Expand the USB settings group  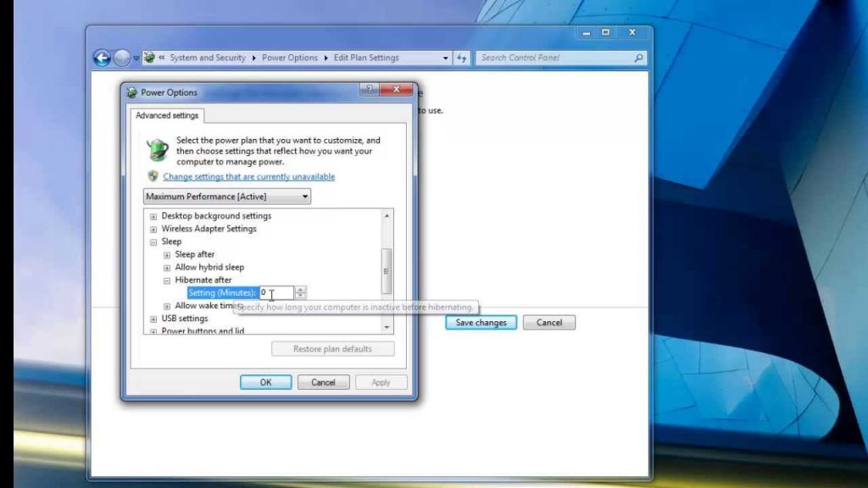point(153,319)
